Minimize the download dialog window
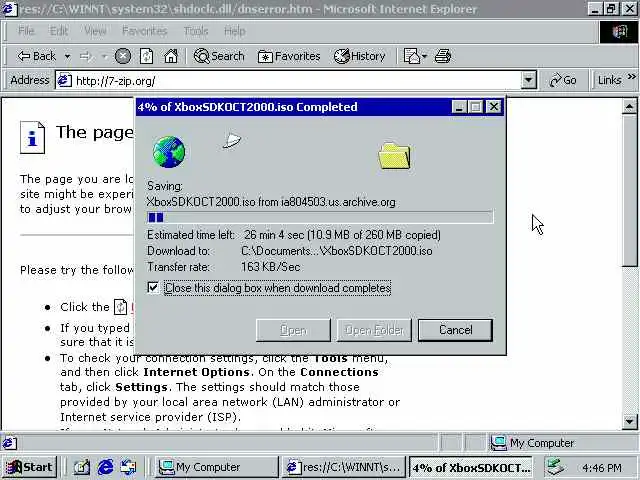 460,107
